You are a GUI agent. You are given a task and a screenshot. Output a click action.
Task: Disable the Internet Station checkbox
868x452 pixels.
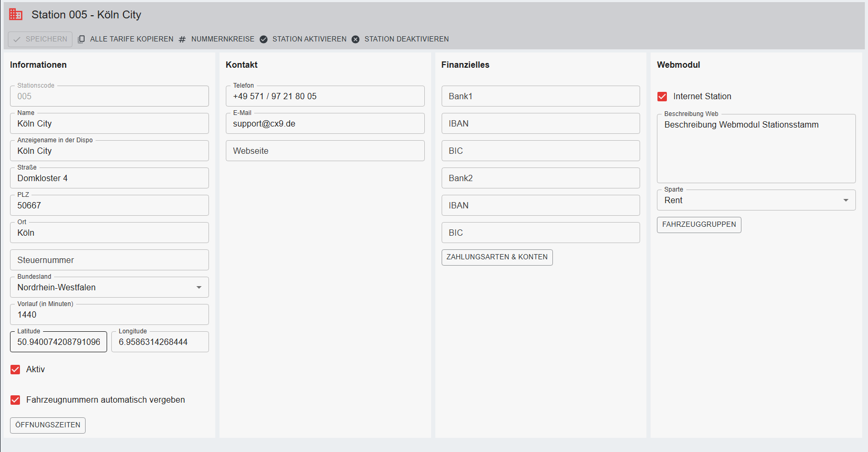(662, 97)
